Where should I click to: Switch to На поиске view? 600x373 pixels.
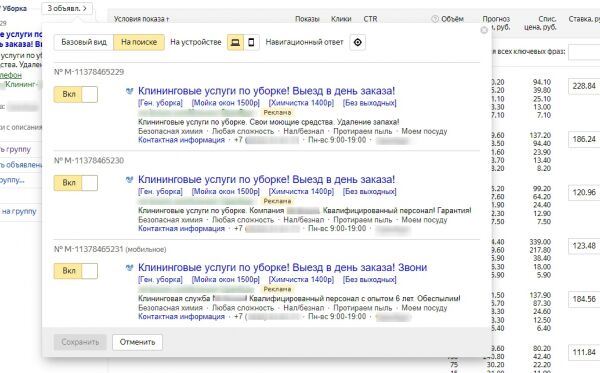[x=139, y=42]
